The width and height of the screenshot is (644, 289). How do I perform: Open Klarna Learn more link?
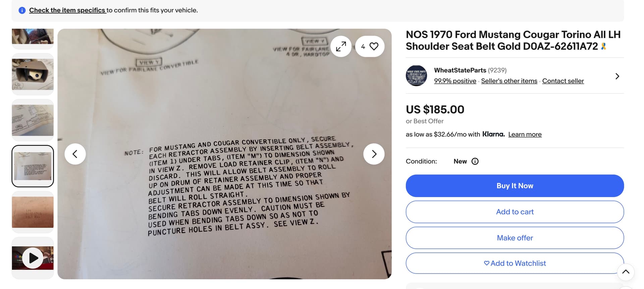click(525, 134)
